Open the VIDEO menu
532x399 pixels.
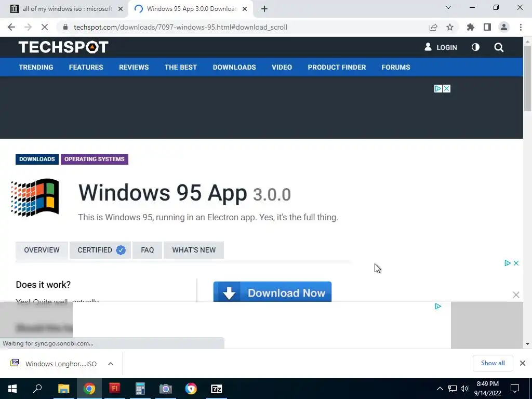tap(282, 67)
